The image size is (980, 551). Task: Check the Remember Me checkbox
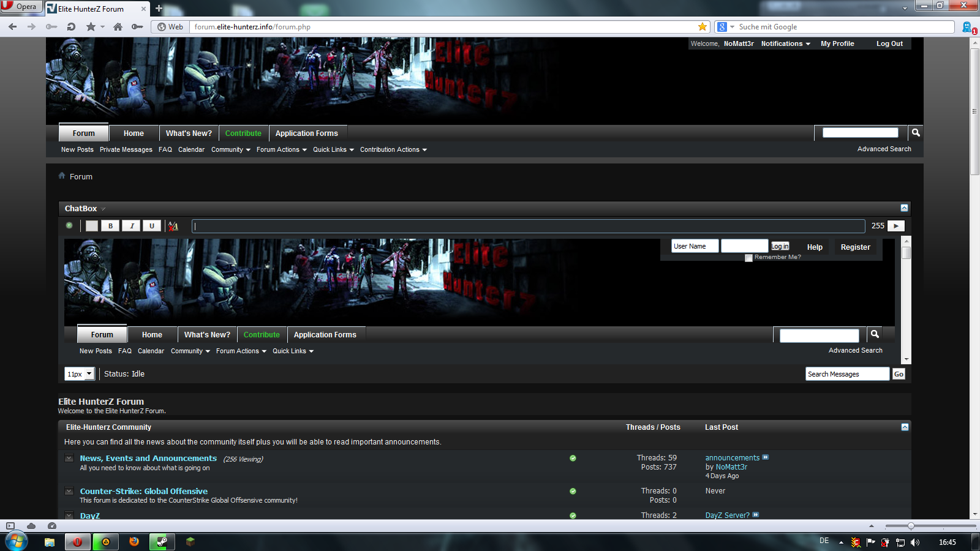point(748,258)
